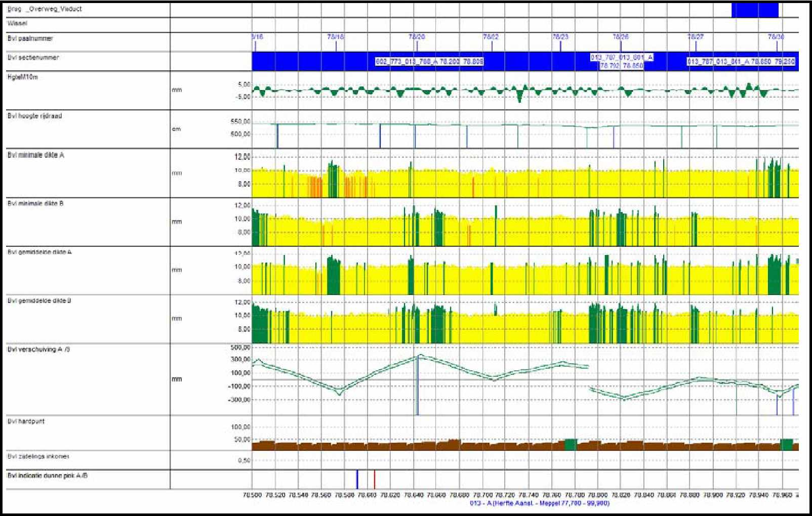This screenshot has width=812, height=516.
Task: Select the Bvl sectienummer row label
Action: coord(33,58)
